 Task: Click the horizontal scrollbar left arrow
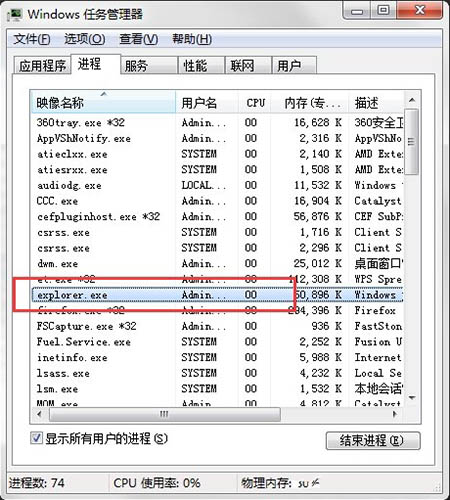40,414
